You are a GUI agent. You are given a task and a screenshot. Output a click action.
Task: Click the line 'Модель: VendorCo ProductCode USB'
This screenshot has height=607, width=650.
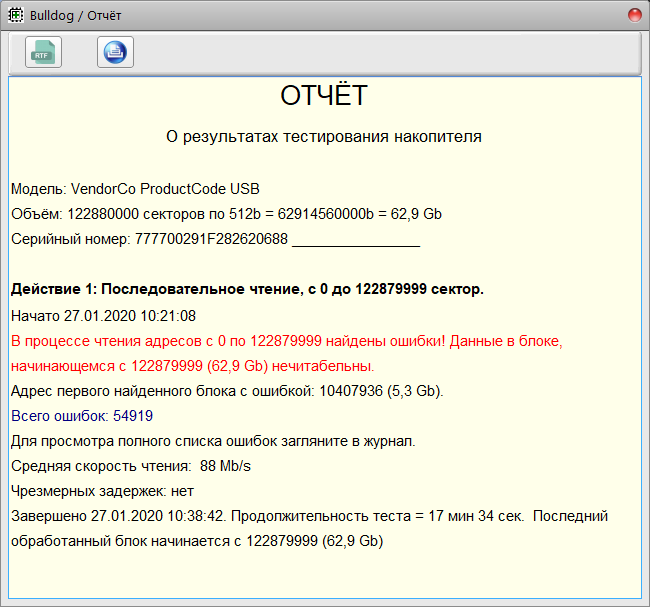click(135, 189)
